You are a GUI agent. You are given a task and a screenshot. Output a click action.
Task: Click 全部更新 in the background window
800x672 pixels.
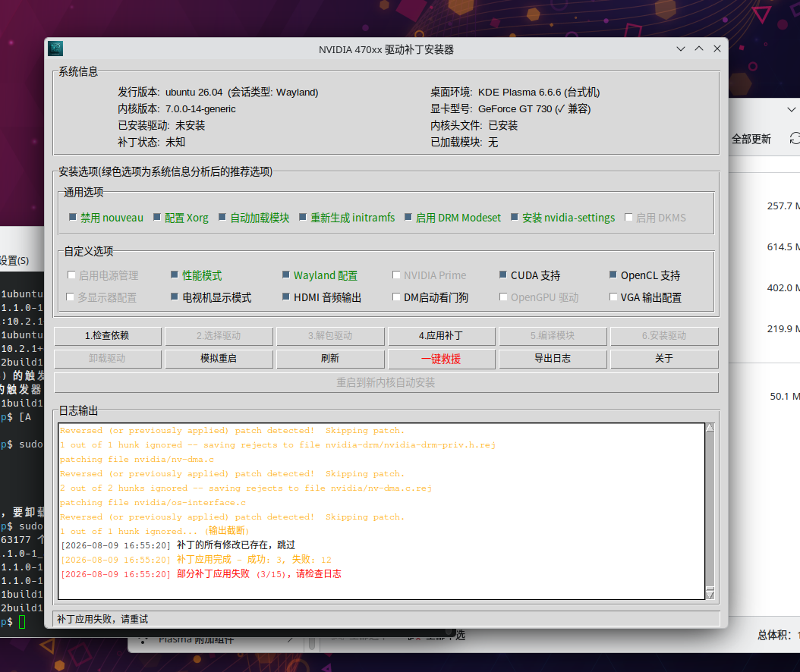(x=751, y=140)
